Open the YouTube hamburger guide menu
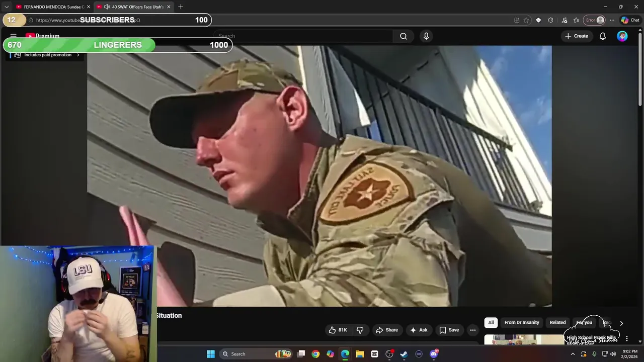644x362 pixels. point(14,36)
